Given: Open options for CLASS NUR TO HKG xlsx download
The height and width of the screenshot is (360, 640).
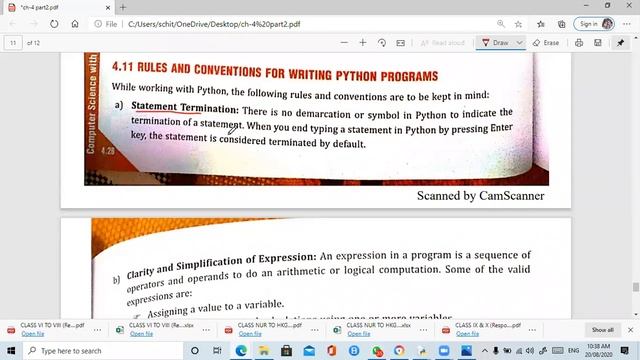Looking at the screenshot, I should tap(423, 329).
